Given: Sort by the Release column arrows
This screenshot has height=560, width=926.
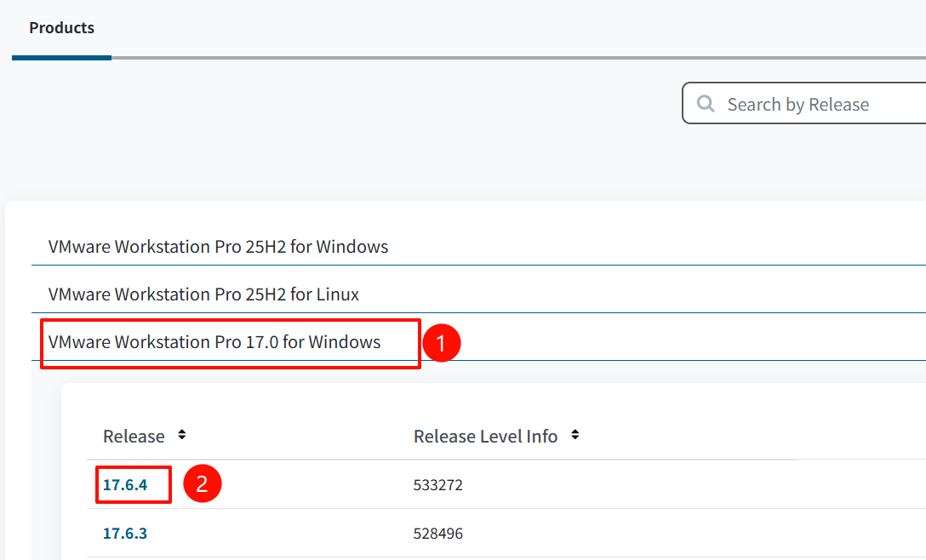Looking at the screenshot, I should [x=182, y=435].
